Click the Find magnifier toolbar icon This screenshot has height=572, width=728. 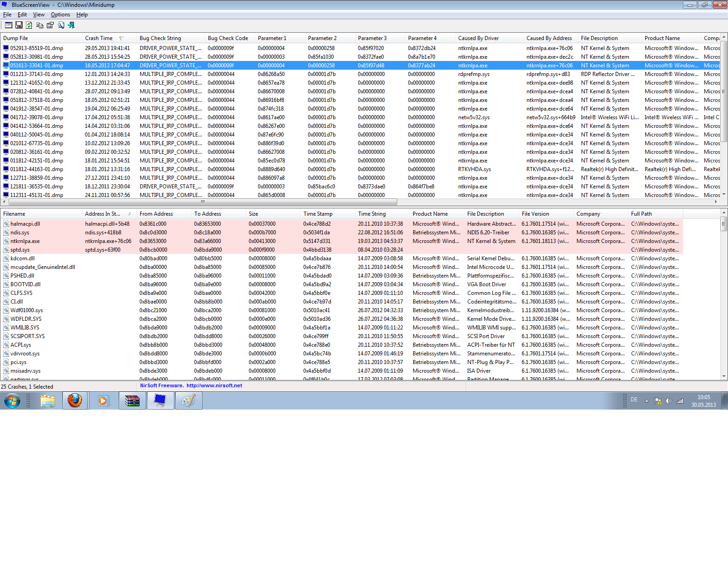point(61,25)
